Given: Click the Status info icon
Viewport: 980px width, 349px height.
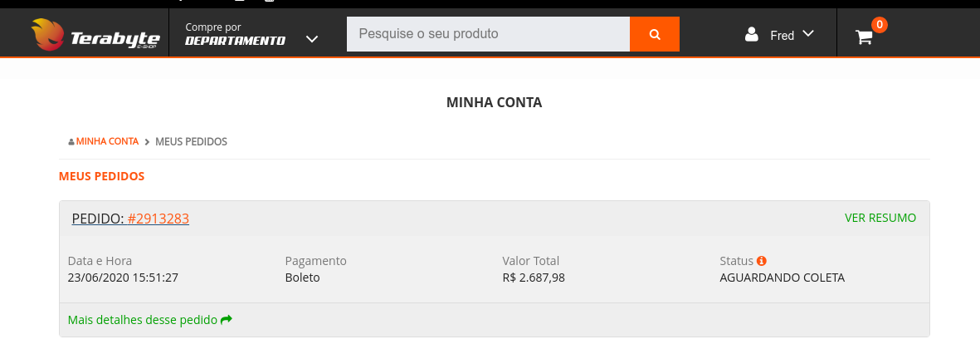Looking at the screenshot, I should (761, 261).
